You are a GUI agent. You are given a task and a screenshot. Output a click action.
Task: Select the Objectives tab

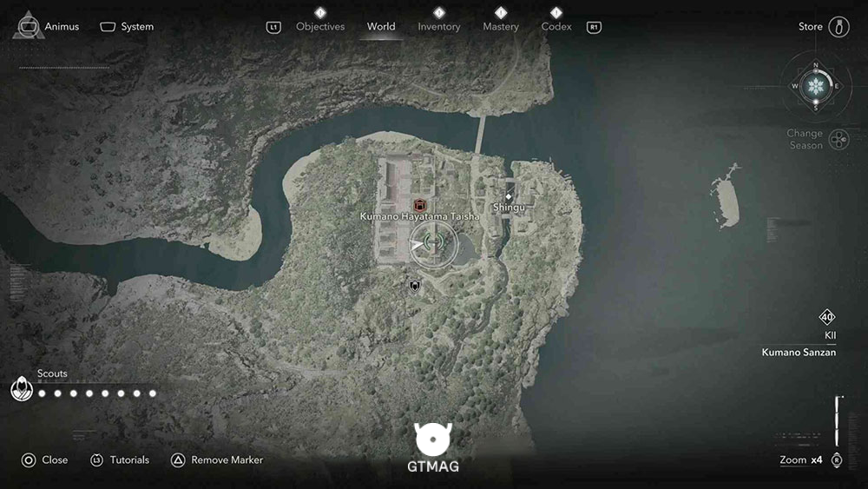click(320, 27)
